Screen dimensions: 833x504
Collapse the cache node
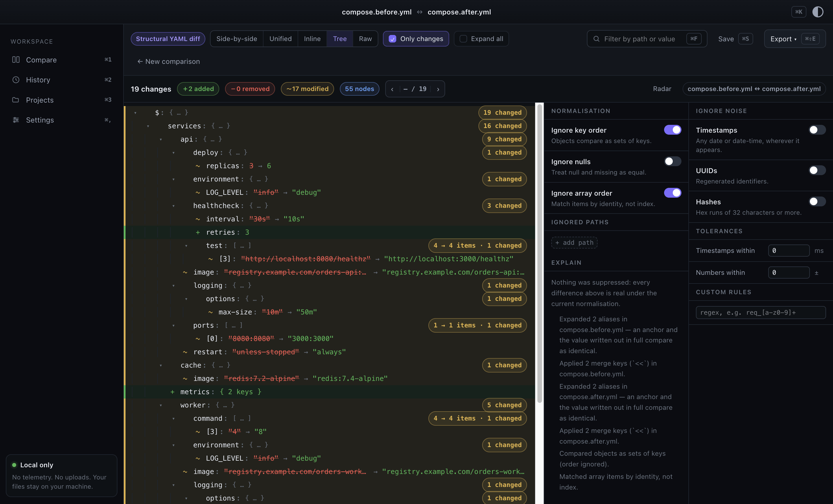[161, 366]
